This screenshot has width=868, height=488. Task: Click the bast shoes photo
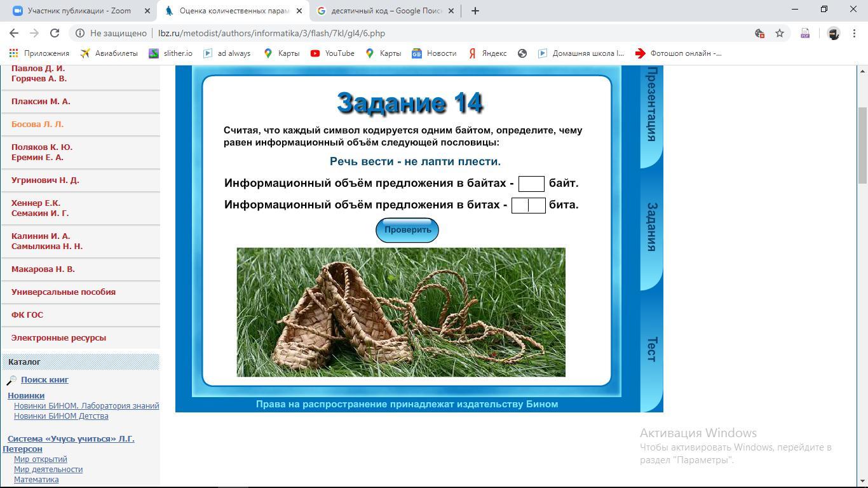click(x=401, y=312)
